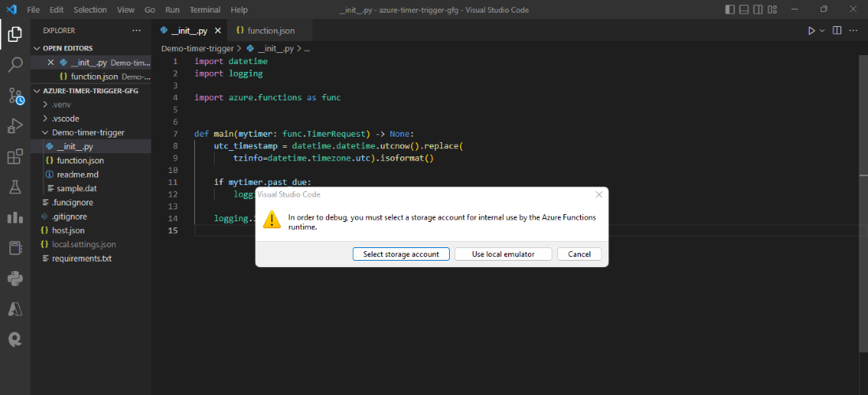
Task: Open readme.md in the explorer
Action: coord(91,175)
